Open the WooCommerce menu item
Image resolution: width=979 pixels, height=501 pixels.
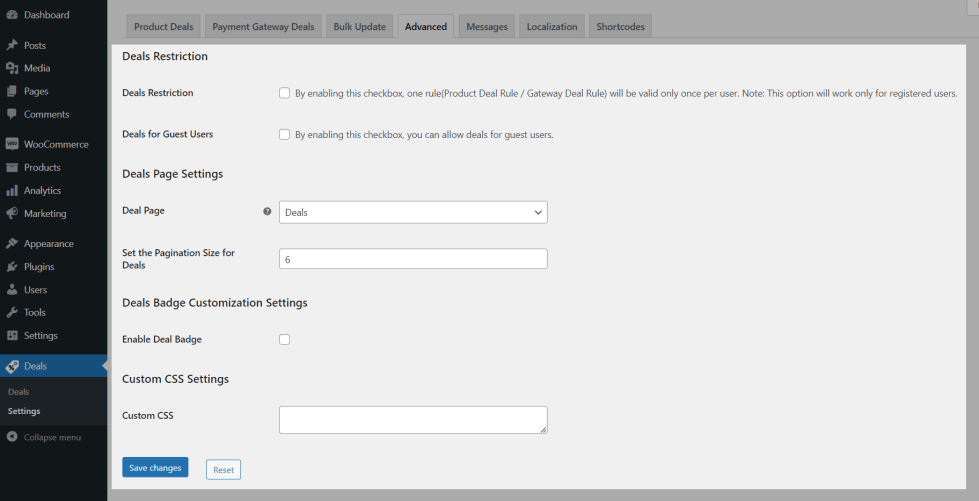pyautogui.click(x=54, y=144)
